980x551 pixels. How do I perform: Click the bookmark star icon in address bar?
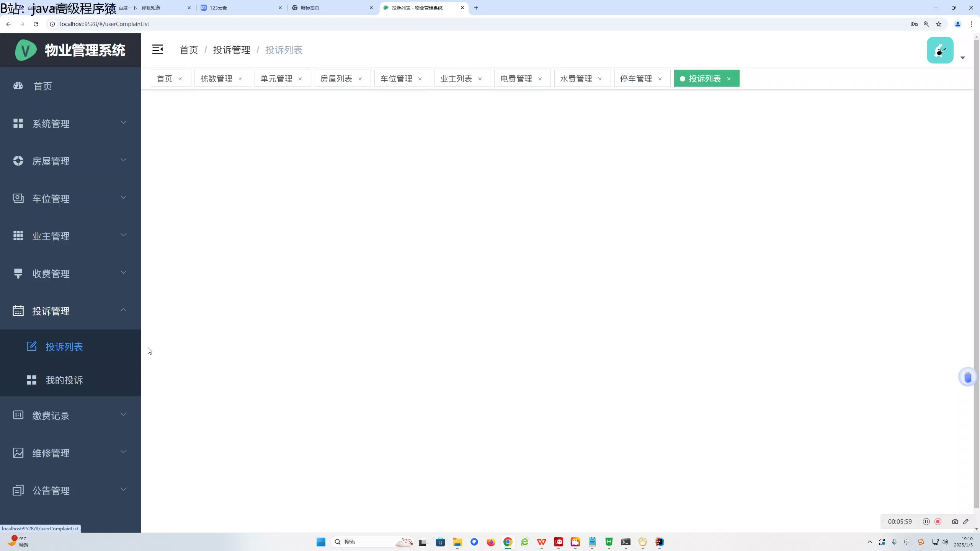(x=938, y=24)
